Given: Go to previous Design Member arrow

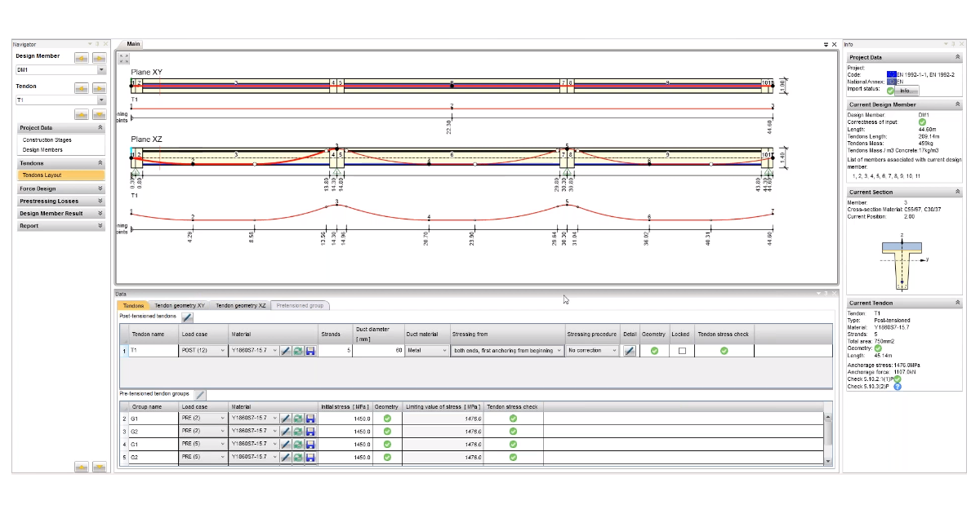Looking at the screenshot, I should click(x=82, y=57).
